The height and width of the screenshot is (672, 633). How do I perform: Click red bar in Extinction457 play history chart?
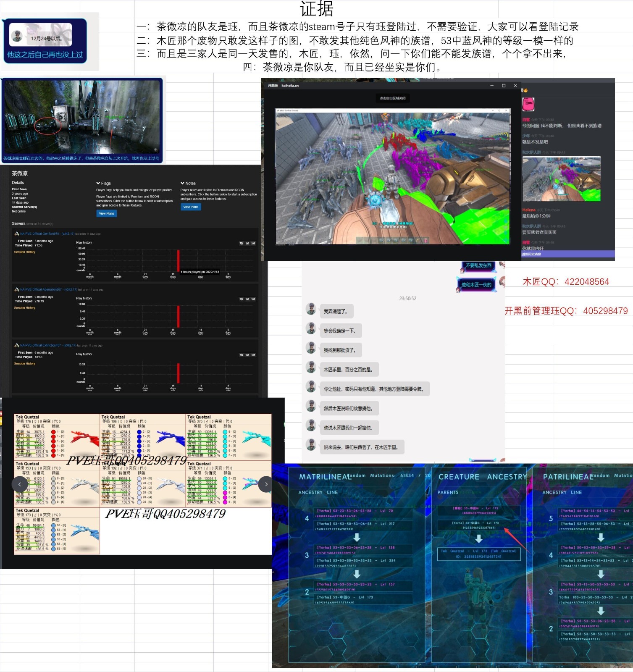(x=179, y=373)
